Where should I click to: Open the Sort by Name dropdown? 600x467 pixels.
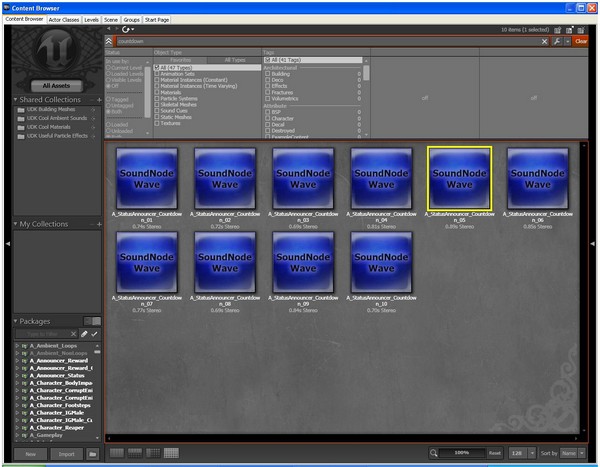582,453
